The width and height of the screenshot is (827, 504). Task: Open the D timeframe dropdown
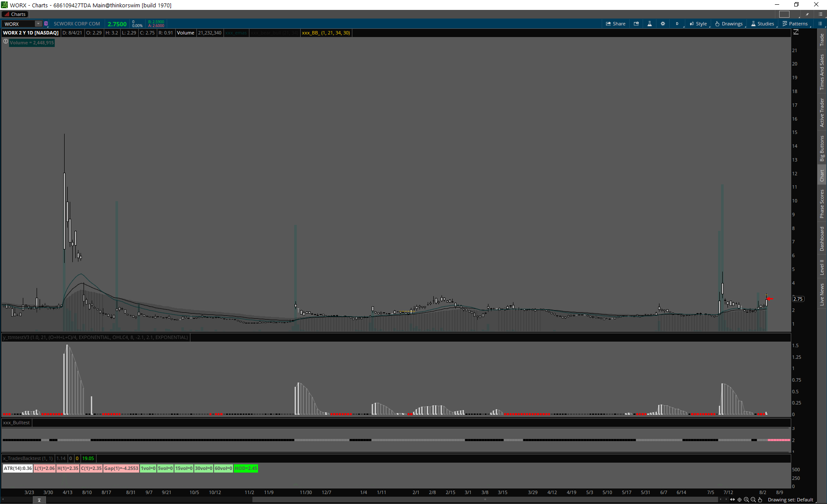(x=677, y=24)
